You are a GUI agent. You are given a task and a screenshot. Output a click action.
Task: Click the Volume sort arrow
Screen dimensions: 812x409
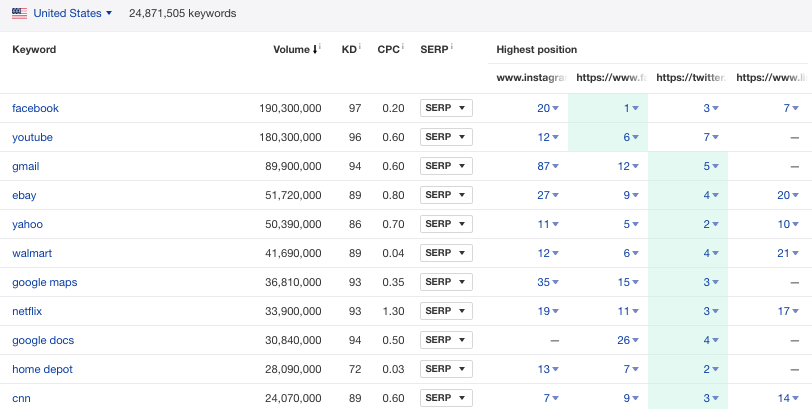click(314, 50)
